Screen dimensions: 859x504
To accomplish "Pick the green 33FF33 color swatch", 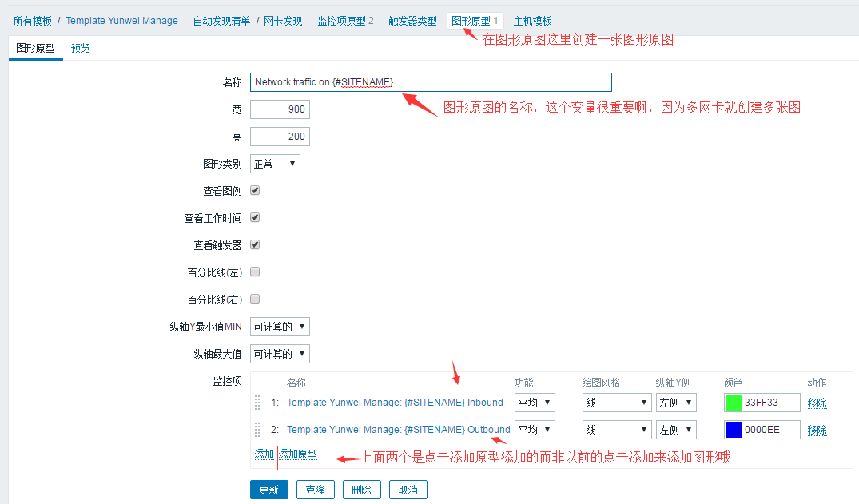I will point(733,403).
